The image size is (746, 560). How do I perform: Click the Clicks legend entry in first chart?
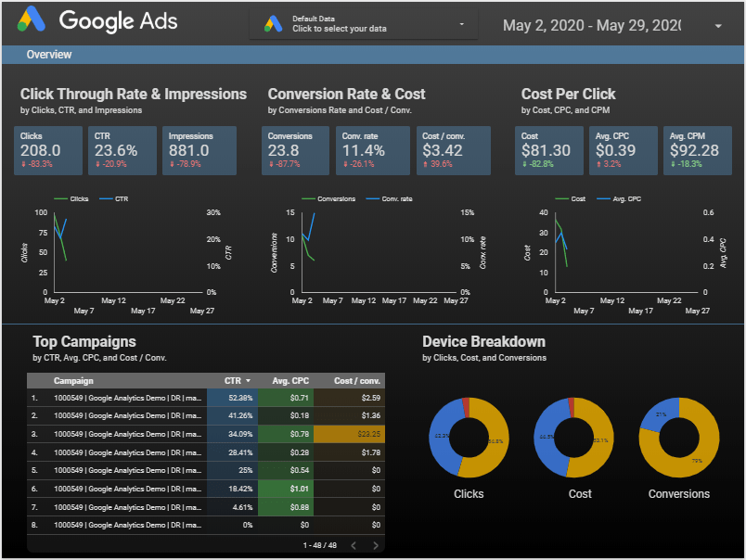pyautogui.click(x=71, y=198)
